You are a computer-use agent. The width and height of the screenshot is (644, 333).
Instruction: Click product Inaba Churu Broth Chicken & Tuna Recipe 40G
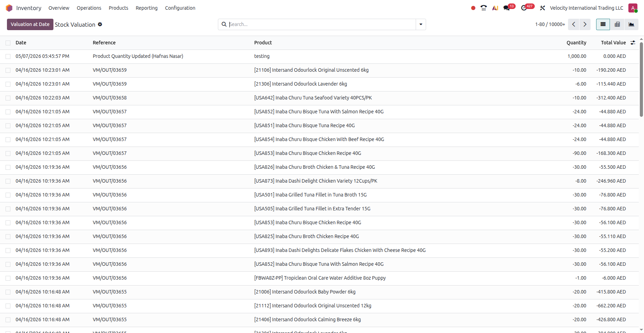(x=314, y=167)
